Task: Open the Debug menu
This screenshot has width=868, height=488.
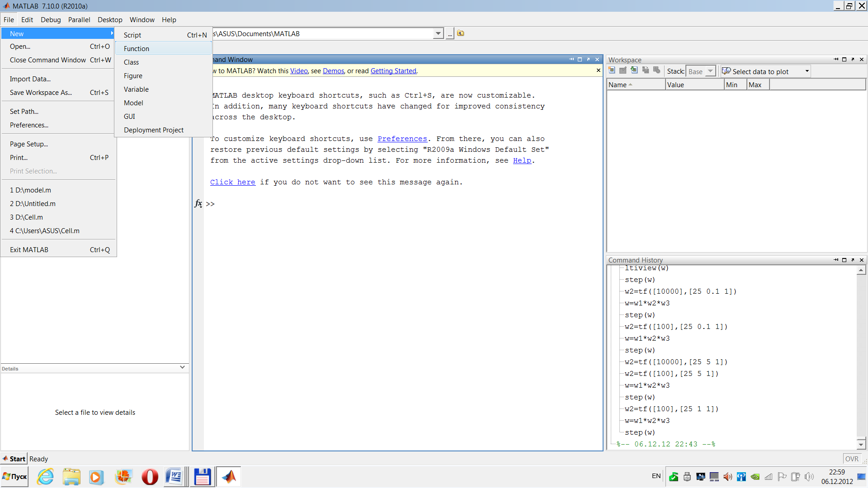Action: click(51, 20)
